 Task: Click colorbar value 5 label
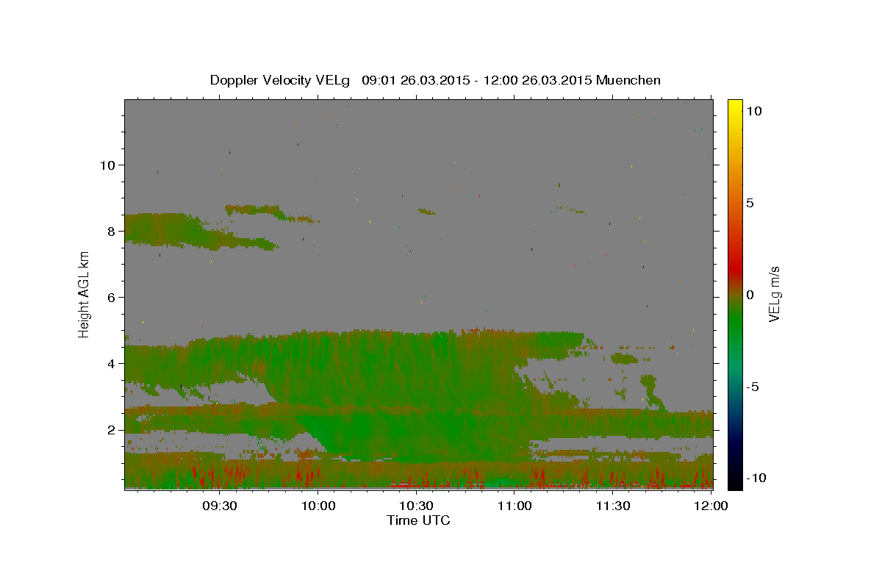point(750,203)
